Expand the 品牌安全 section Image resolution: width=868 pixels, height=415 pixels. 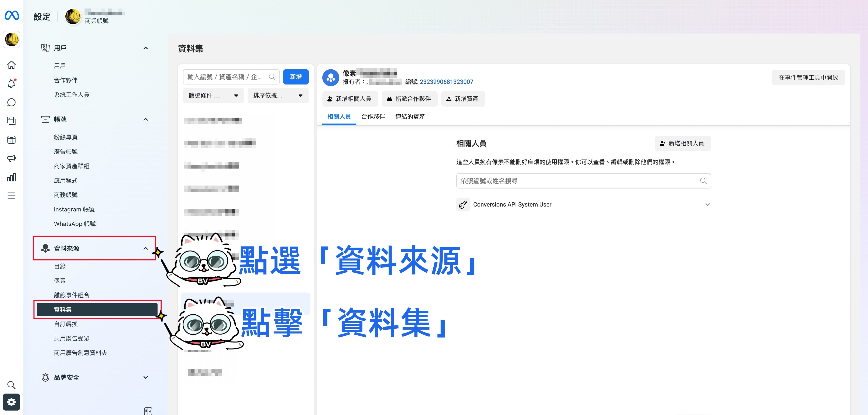pyautogui.click(x=146, y=378)
